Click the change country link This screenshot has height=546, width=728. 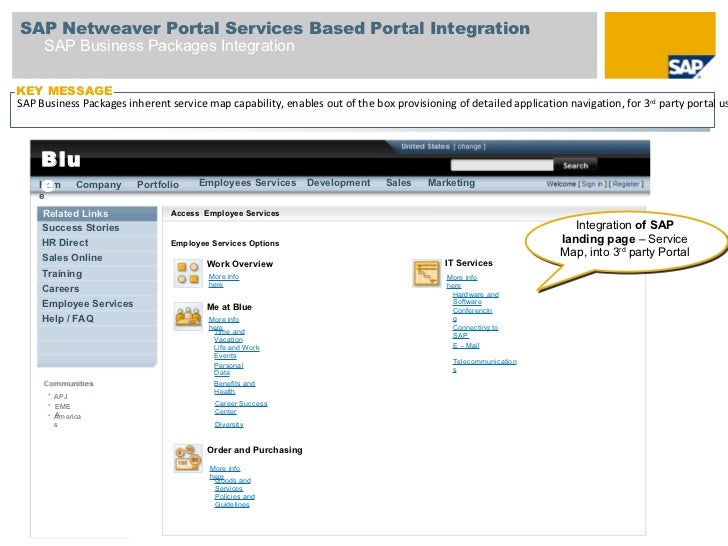coord(469,147)
